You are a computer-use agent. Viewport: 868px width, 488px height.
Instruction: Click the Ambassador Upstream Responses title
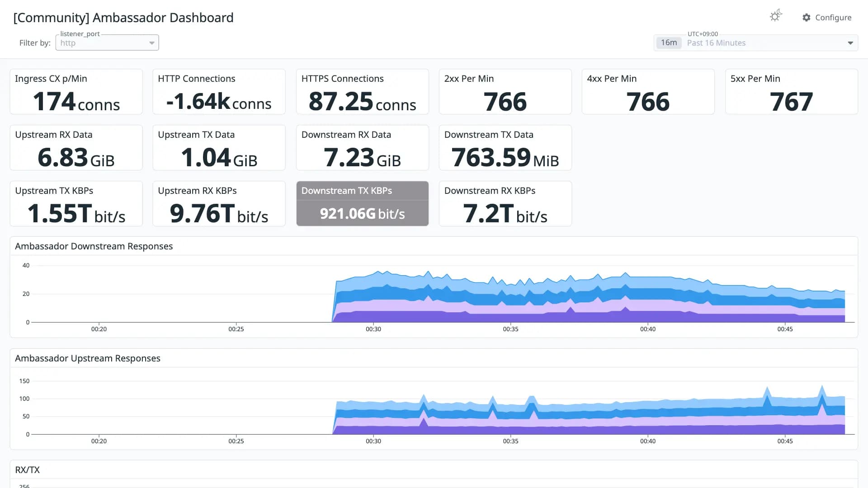(x=87, y=358)
